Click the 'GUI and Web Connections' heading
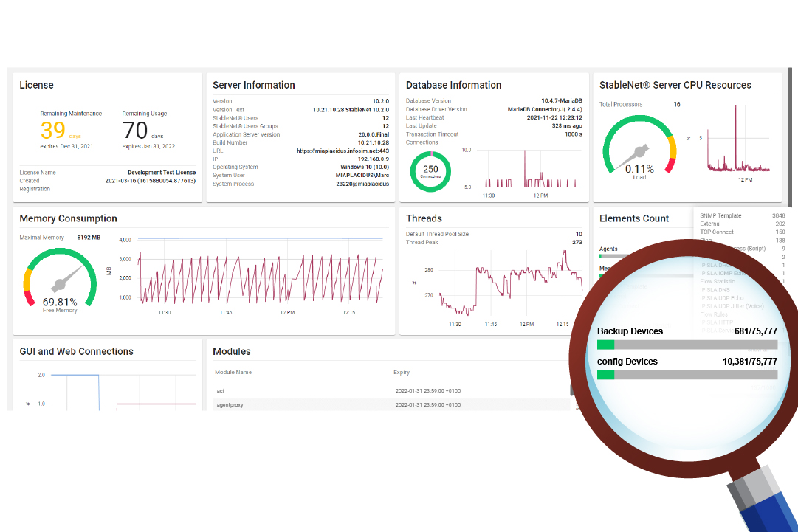Screen dimensions: 798x532 point(76,351)
